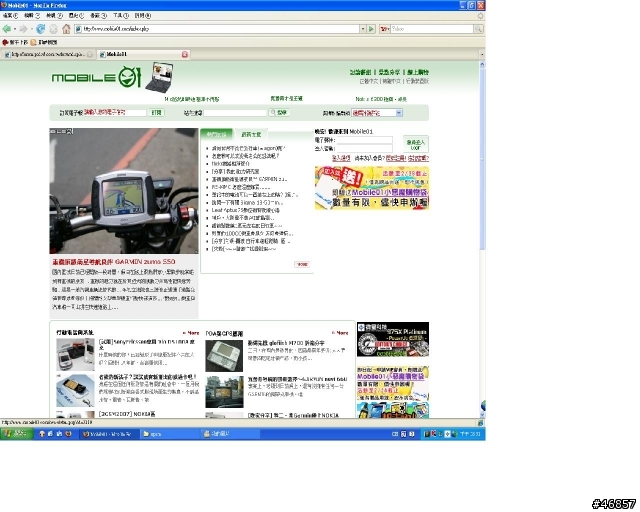The height and width of the screenshot is (512, 640).
Task: Open the GARMIN zumo 550 headline link
Action: coord(113,262)
